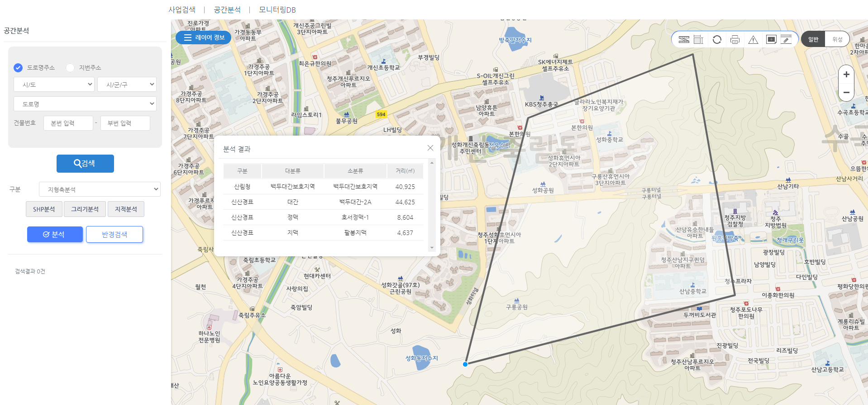Click the 반경검색 button
Viewport: 868px width, 405px height.
114,235
